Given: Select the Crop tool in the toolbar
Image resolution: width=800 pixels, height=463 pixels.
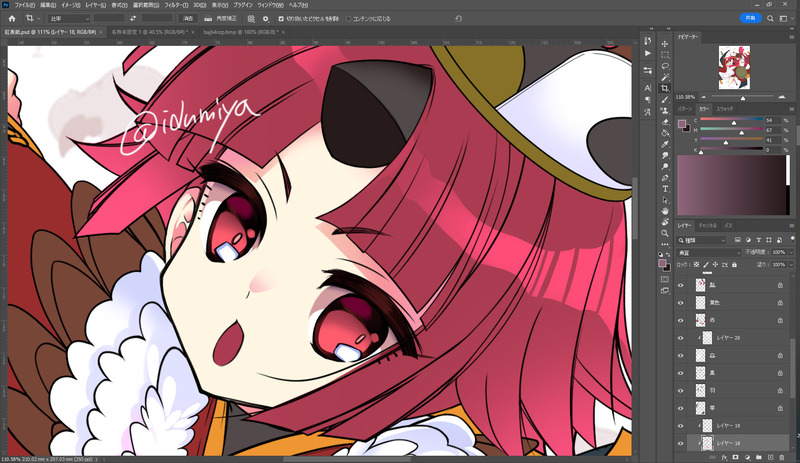Looking at the screenshot, I should point(665,89).
